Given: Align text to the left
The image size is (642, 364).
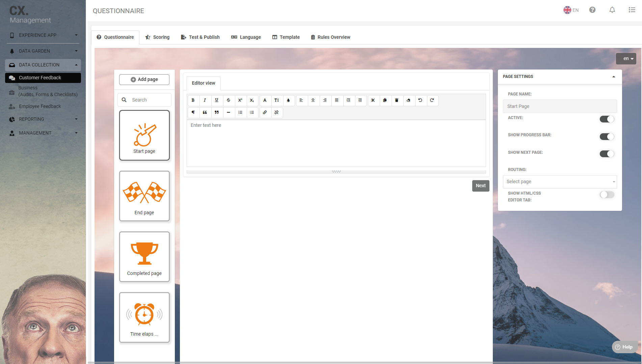Looking at the screenshot, I should [x=301, y=100].
